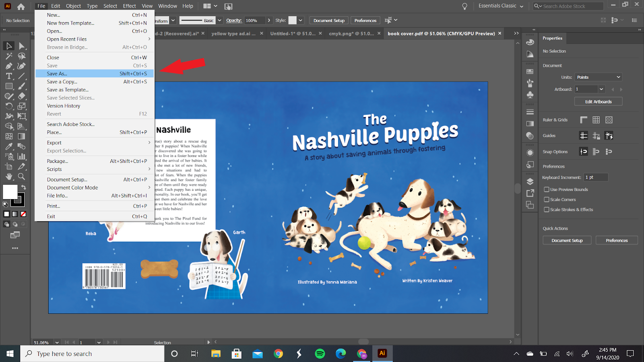Screen dimensions: 644x362
Task: Enable Use Preview Bounds checkbox
Action: [x=547, y=189]
